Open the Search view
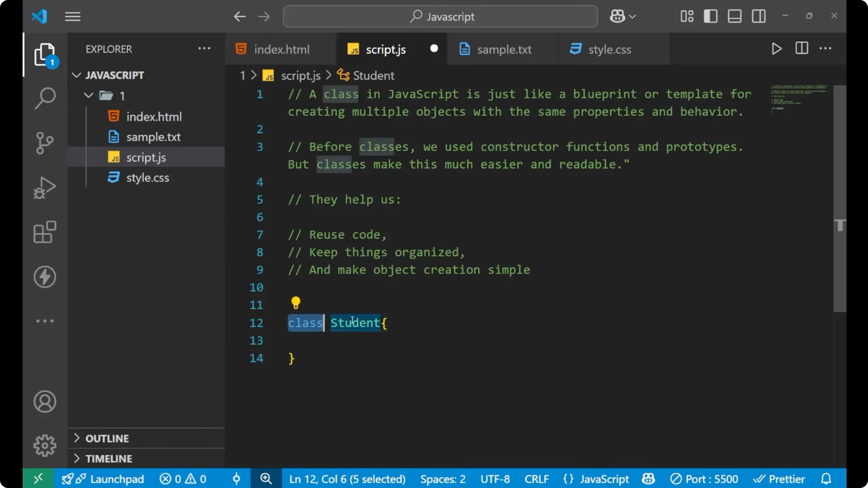The height and width of the screenshot is (488, 868). (x=45, y=98)
